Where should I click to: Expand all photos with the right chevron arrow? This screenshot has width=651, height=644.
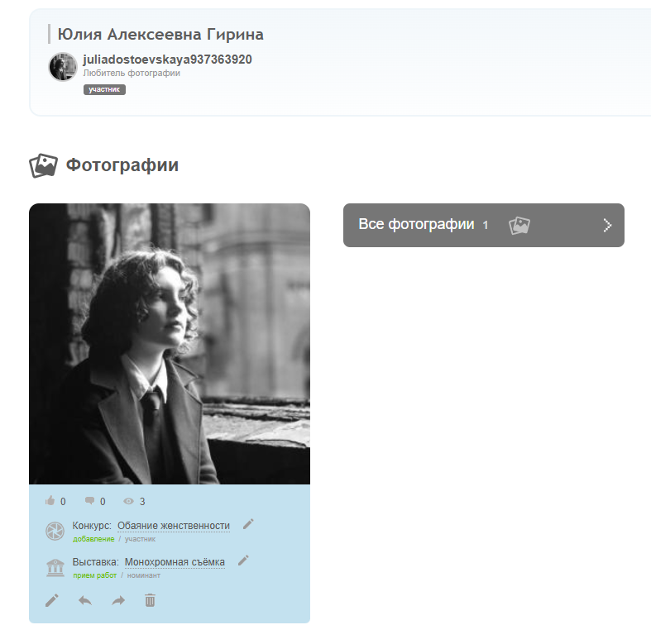[x=607, y=226]
